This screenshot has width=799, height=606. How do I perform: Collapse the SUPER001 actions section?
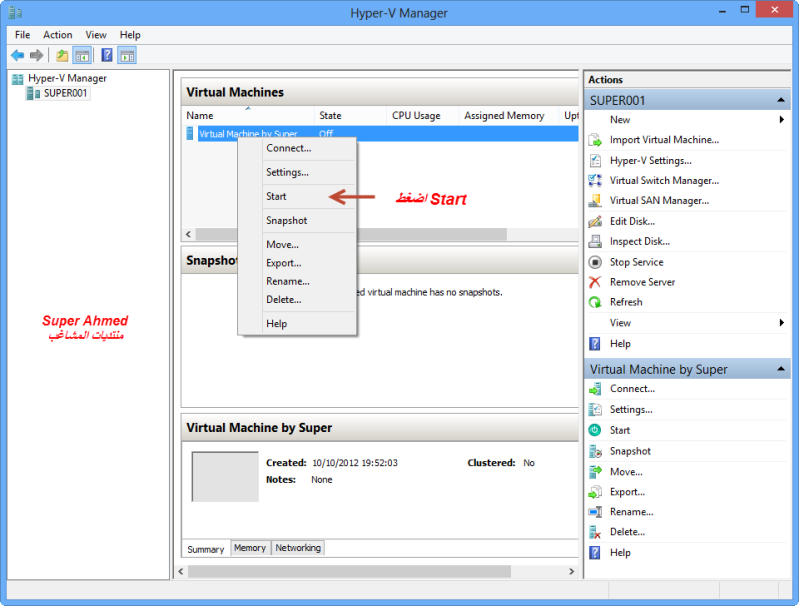tap(780, 100)
